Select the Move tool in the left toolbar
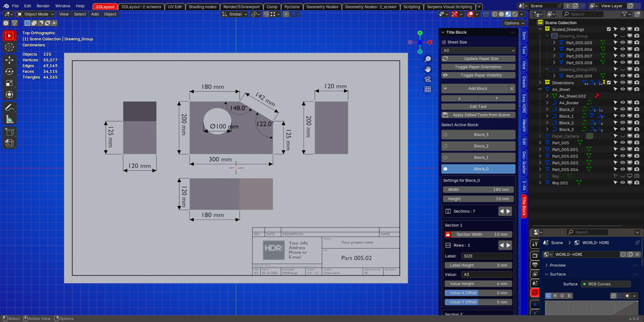Screen dimensions: 644x322 tap(9, 60)
